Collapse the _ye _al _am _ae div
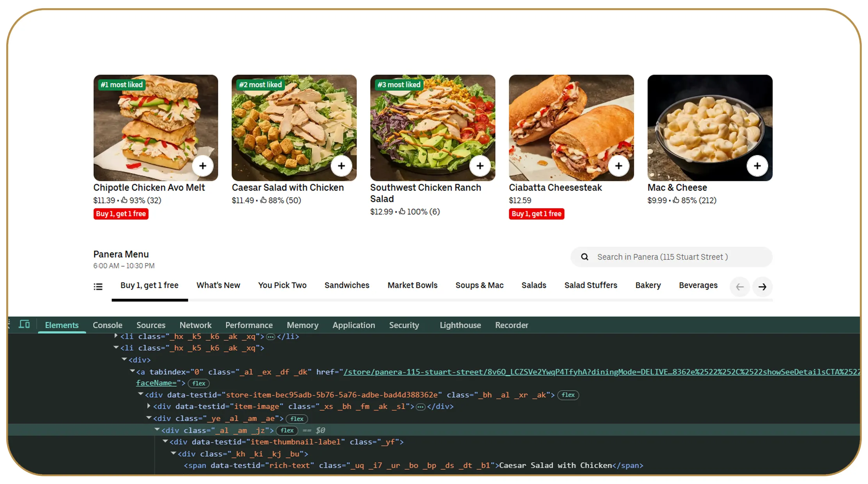Viewport: 868px width, 484px height. [149, 418]
